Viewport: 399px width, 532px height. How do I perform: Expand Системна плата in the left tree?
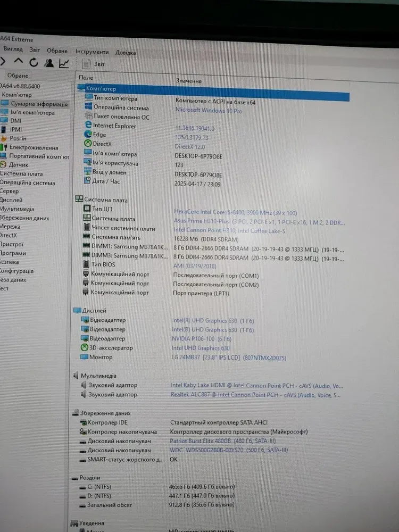21,174
